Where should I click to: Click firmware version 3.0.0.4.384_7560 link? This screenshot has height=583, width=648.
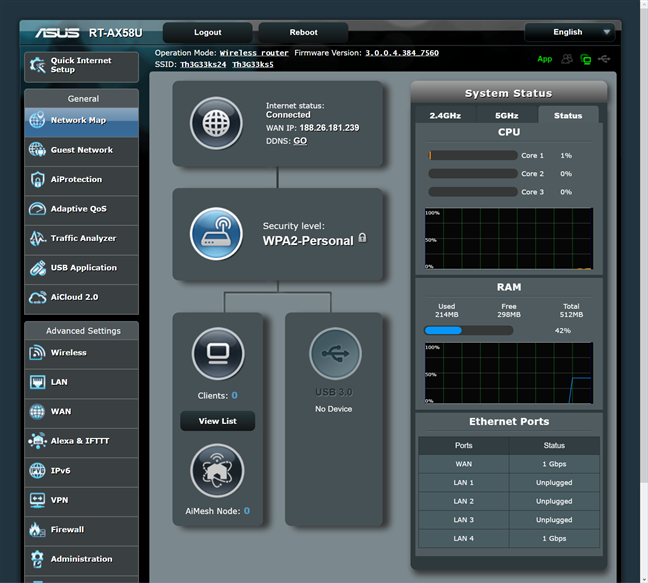click(x=402, y=53)
